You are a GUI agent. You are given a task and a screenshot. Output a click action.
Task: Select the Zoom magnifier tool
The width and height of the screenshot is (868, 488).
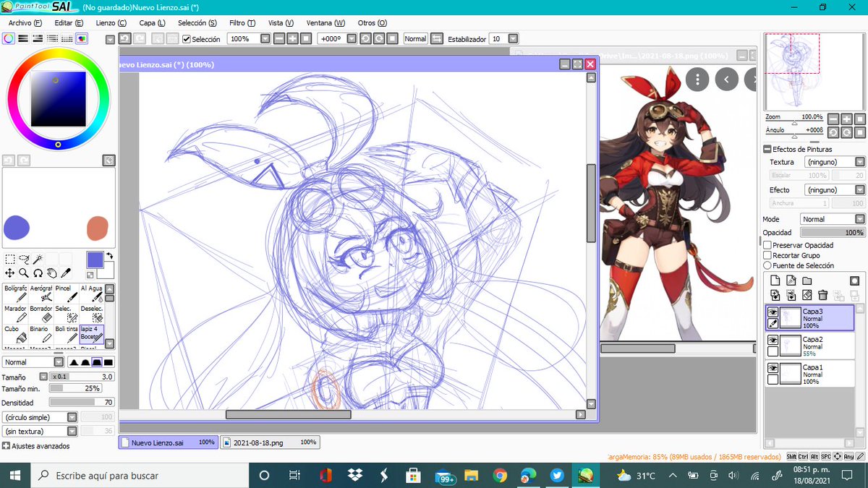tap(24, 273)
